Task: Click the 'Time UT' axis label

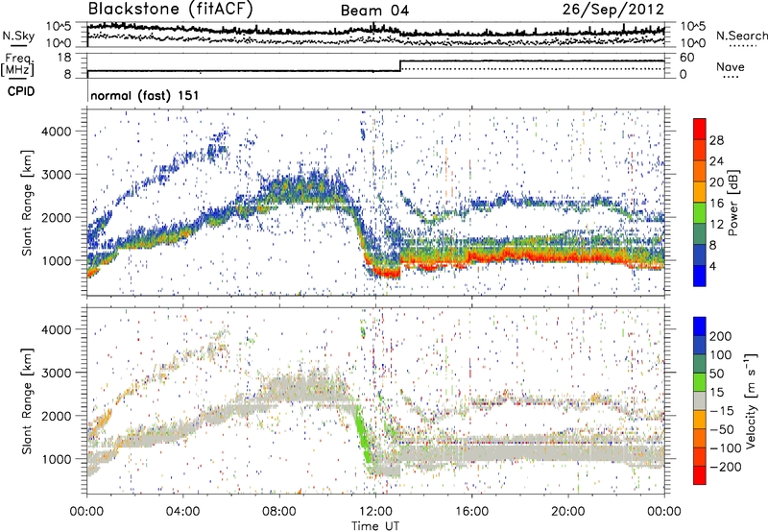Action: 375,525
